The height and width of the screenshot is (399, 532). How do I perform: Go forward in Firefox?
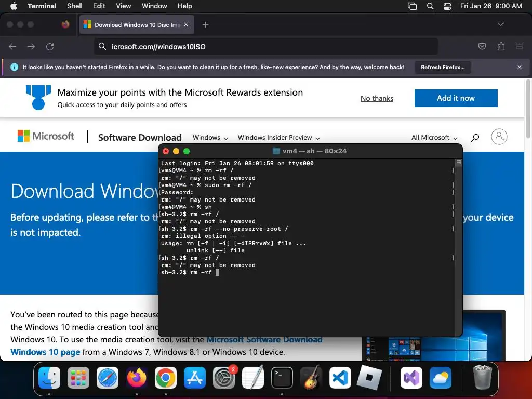[31, 46]
